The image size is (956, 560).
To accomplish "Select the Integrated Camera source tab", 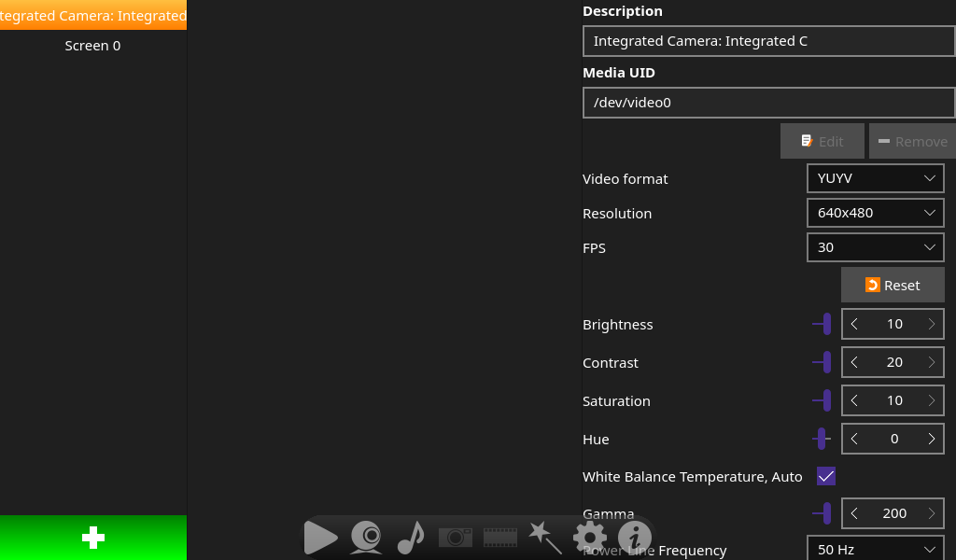I will (93, 15).
